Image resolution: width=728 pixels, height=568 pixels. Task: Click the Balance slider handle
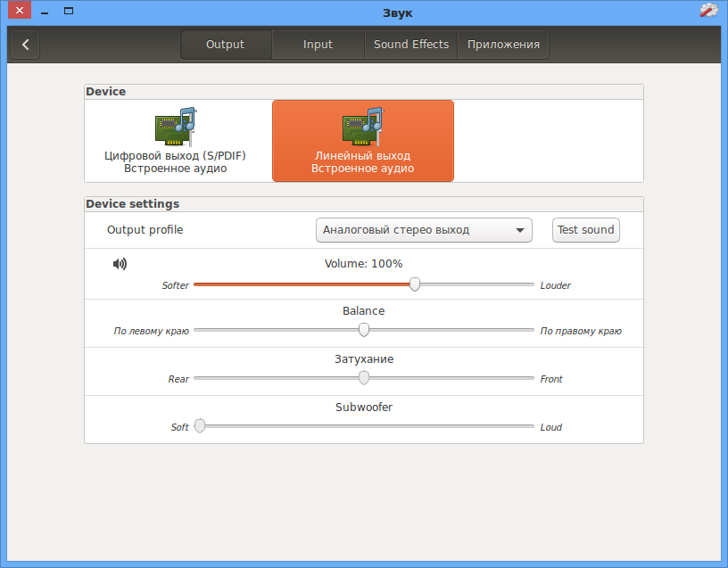pyautogui.click(x=363, y=330)
